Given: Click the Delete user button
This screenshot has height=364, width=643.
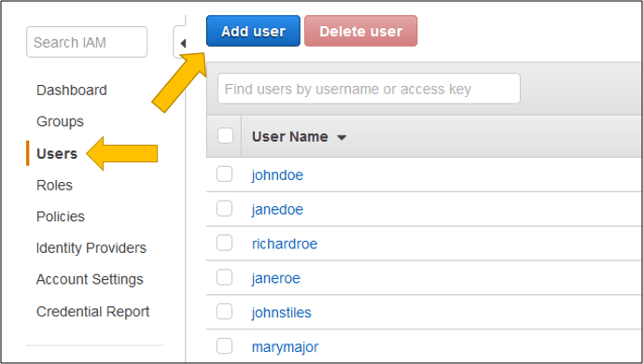Looking at the screenshot, I should 361,31.
